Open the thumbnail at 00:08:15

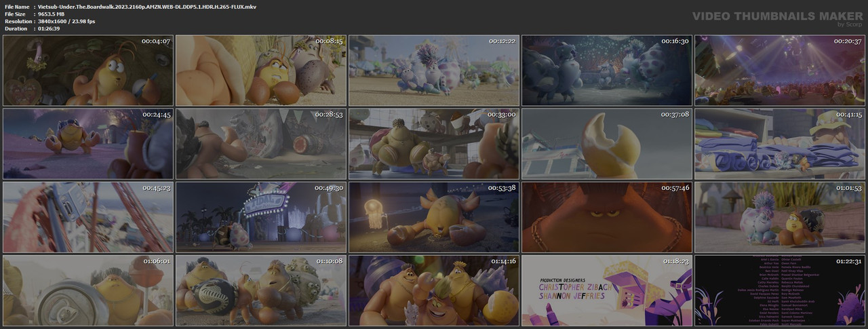tap(261, 71)
